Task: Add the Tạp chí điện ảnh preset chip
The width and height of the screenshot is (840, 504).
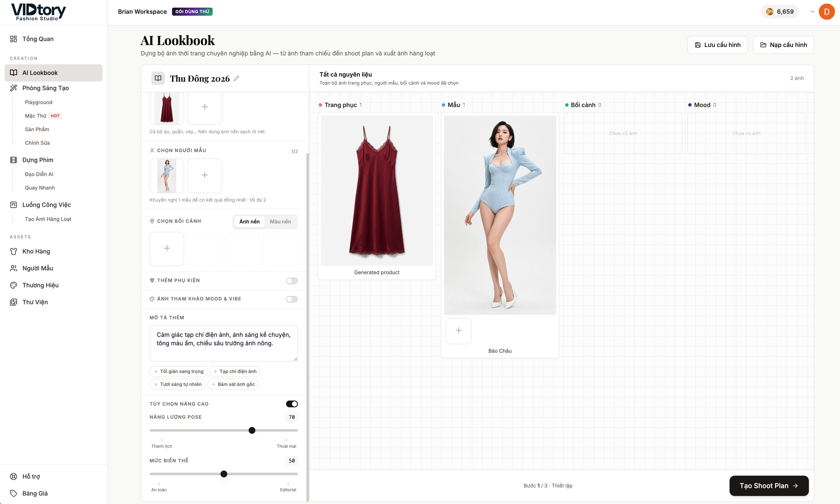Action: [235, 372]
